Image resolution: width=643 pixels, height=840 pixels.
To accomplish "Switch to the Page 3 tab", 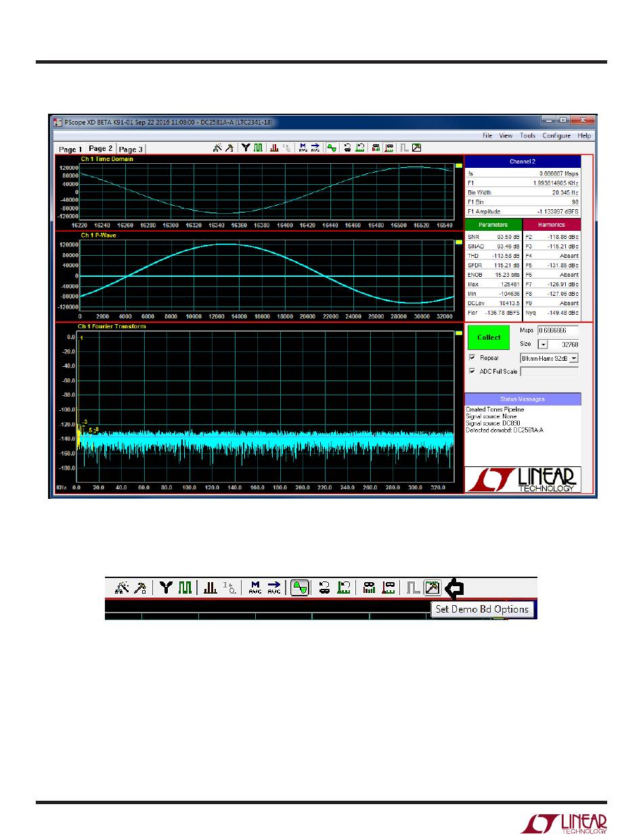I will coord(131,149).
